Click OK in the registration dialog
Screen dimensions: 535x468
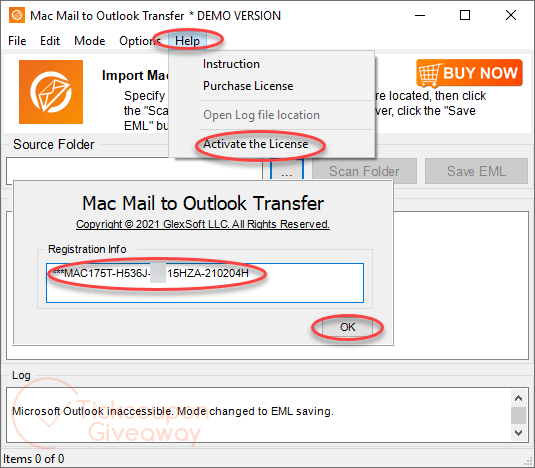click(347, 327)
